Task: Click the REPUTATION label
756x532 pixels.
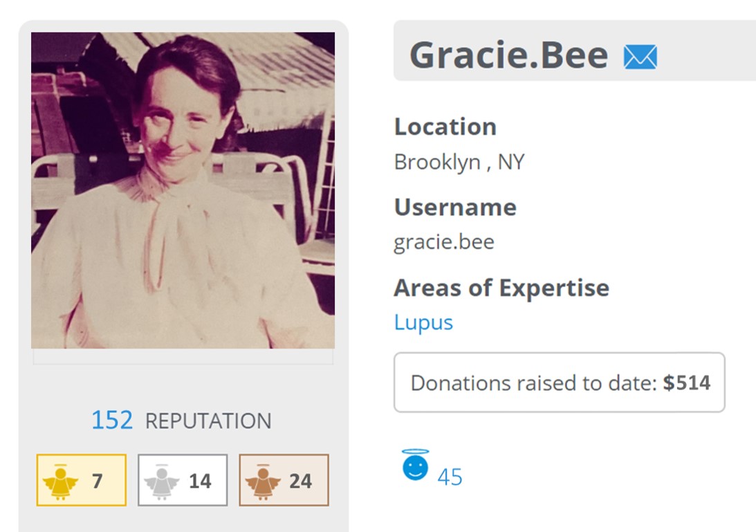Action: point(208,421)
